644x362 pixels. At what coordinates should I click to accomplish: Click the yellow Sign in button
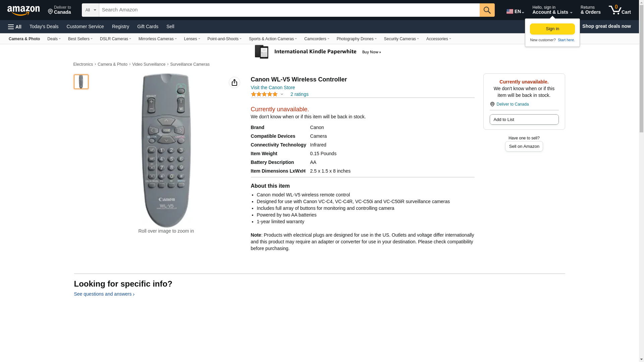(552, 29)
